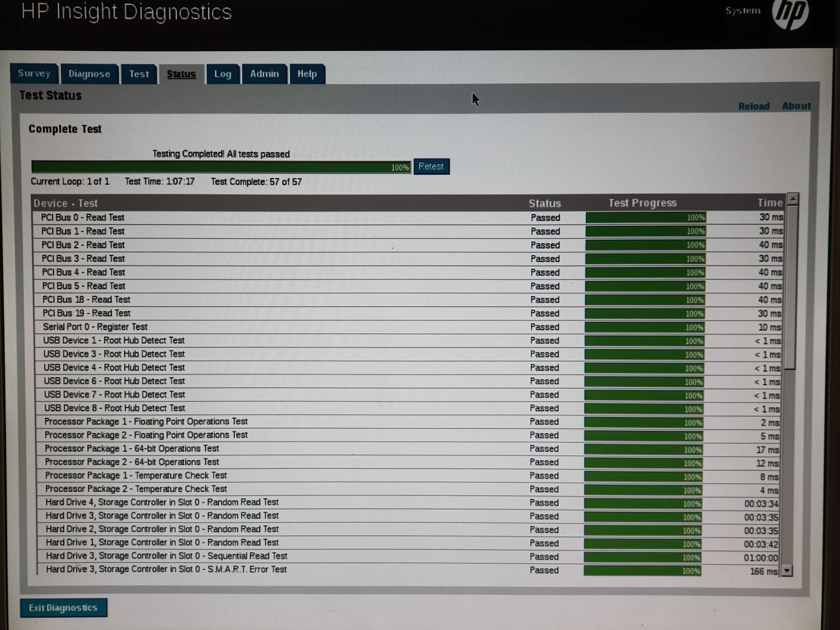Select Hard Drive 2 Random Read Test row

pyautogui.click(x=408, y=530)
